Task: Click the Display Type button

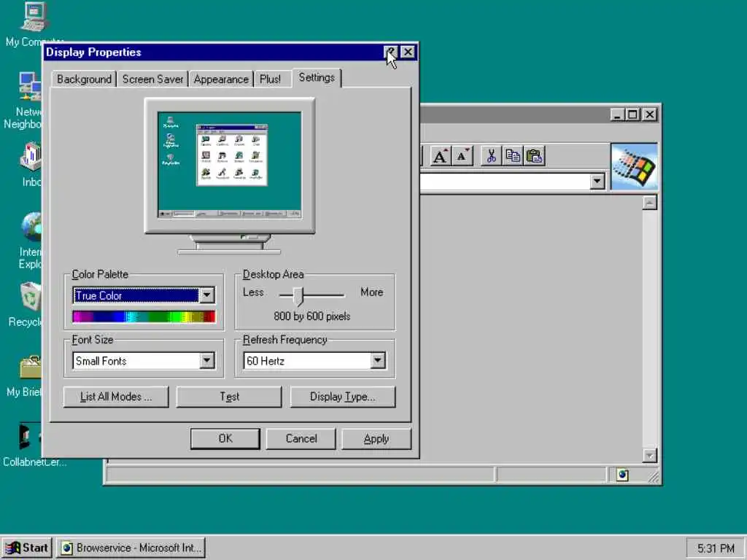Action: (x=343, y=397)
